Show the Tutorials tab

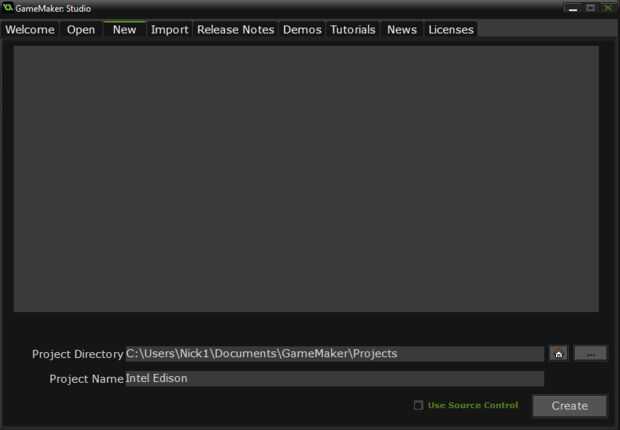(x=353, y=30)
